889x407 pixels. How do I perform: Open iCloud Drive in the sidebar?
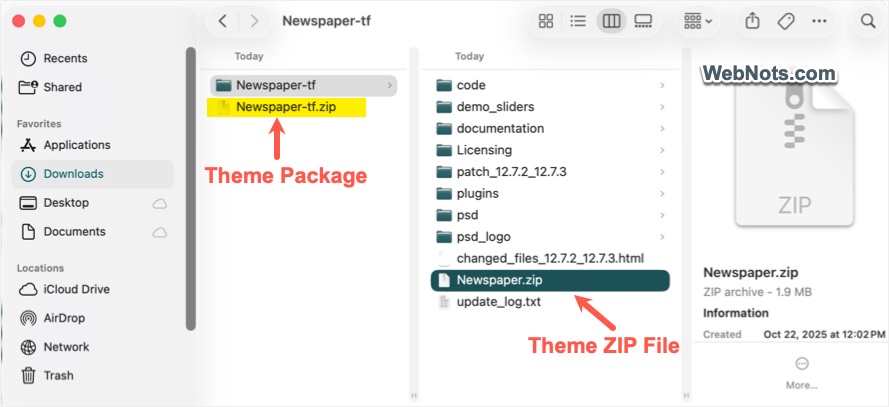93,290
